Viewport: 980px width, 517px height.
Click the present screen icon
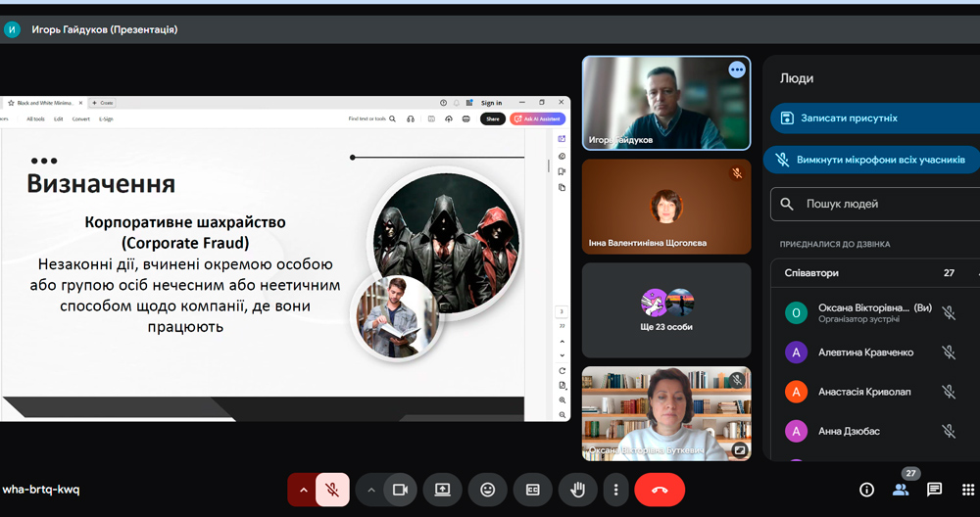point(442,490)
